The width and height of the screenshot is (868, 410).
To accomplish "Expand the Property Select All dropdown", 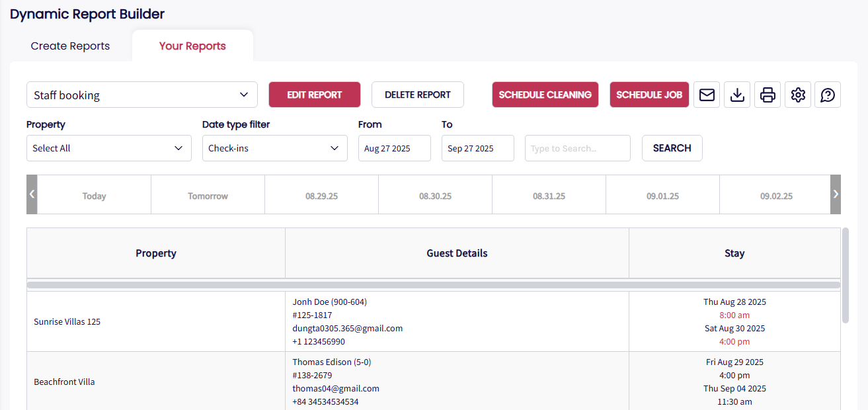I will click(109, 148).
